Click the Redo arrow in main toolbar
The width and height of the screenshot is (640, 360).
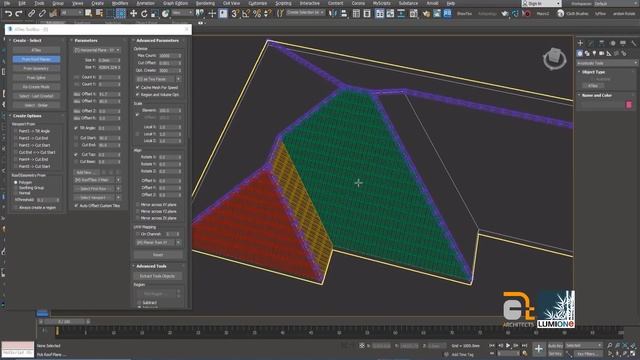tap(19, 13)
